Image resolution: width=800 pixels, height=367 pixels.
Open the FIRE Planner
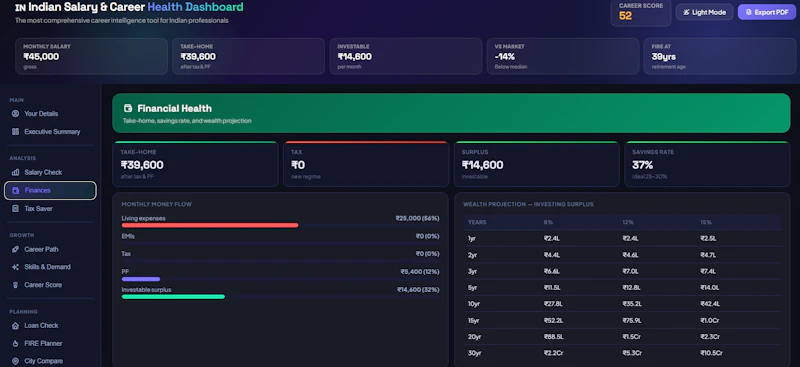[50, 344]
